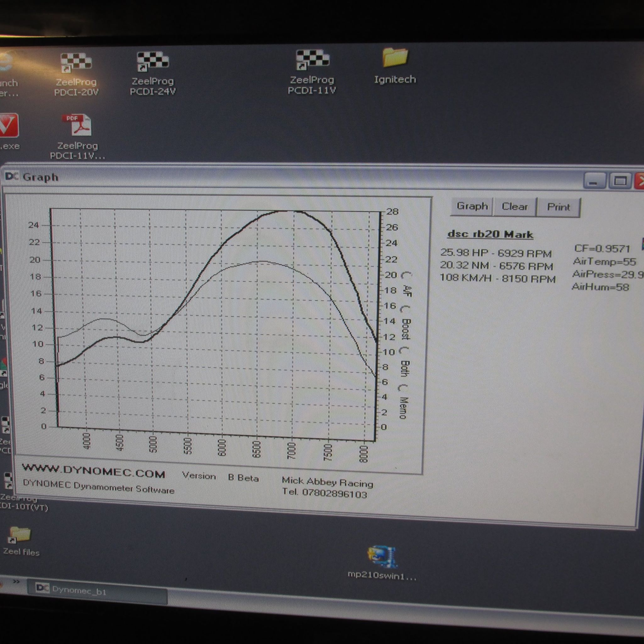Click the Mick Abbey Racing text
The image size is (644, 644).
click(x=328, y=482)
